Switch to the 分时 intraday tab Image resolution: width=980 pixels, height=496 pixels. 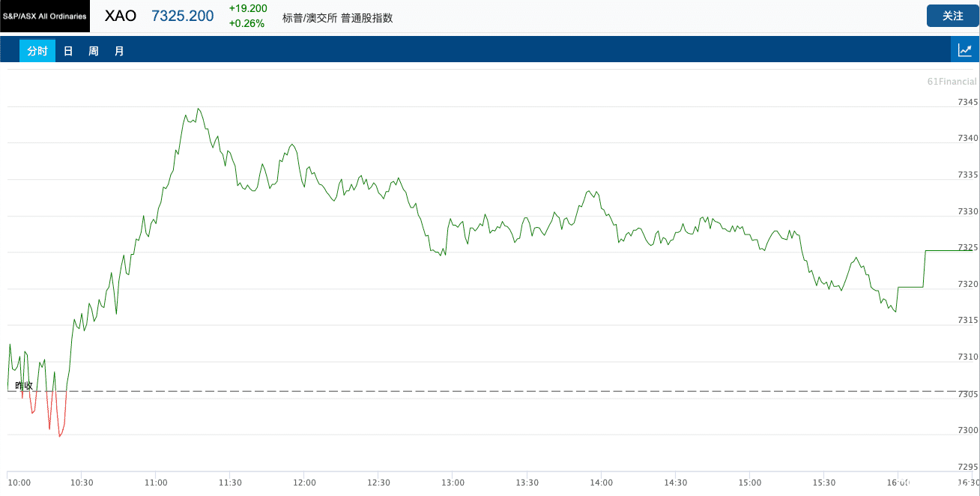(x=37, y=51)
